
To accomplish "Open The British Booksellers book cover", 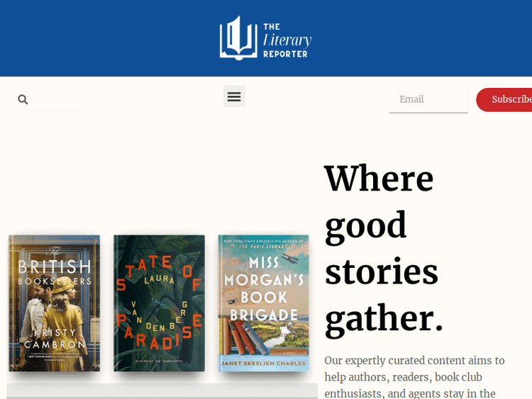I will (x=54, y=303).
